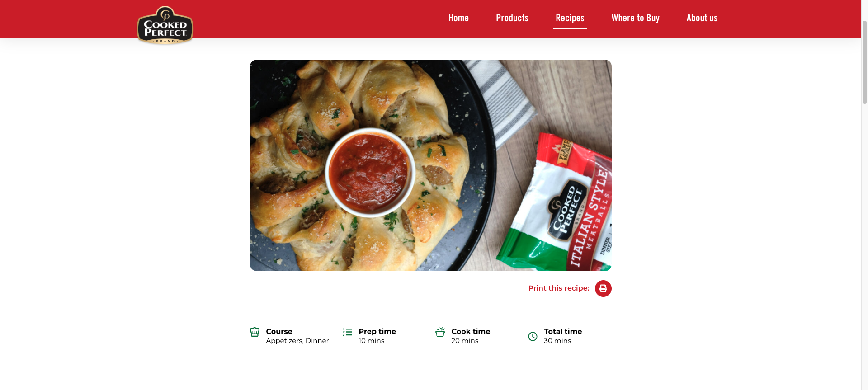
Task: Click the Course label
Action: point(279,331)
